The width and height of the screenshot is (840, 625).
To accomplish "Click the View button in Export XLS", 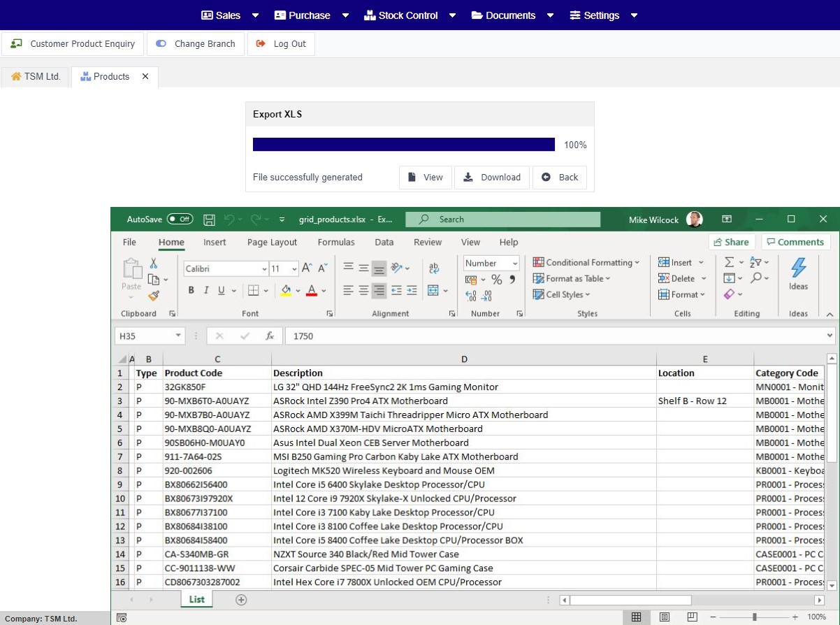I will tap(426, 178).
